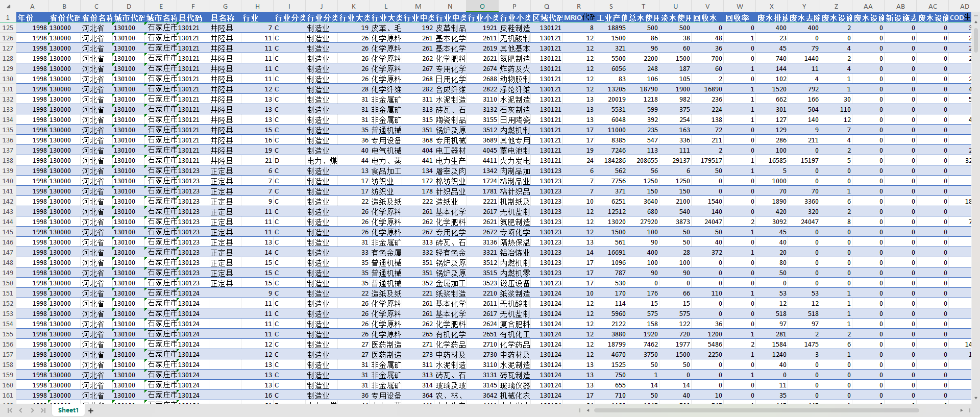This screenshot has height=417, width=980.
Task: Click horizontal scrollbar right arrow
Action: 962,410
